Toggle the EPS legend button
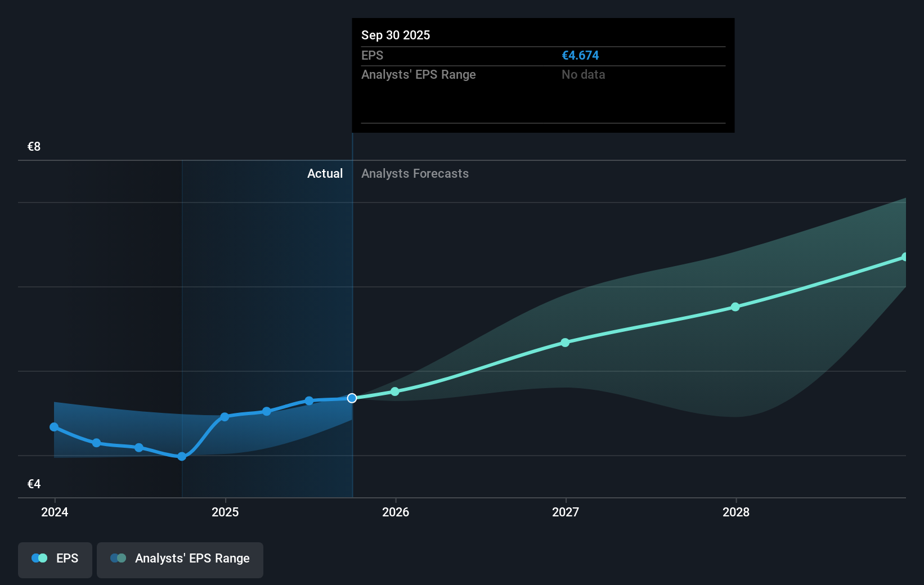 (x=55, y=560)
